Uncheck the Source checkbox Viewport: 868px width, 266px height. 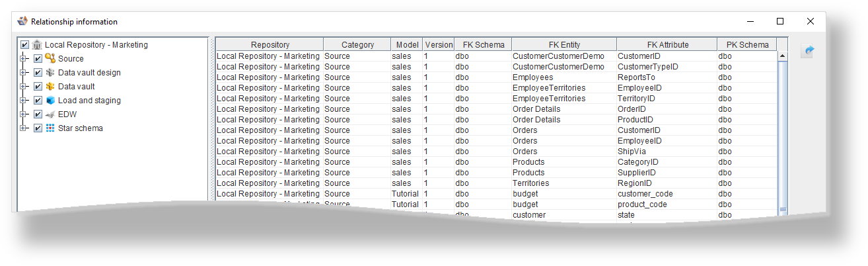tap(38, 58)
